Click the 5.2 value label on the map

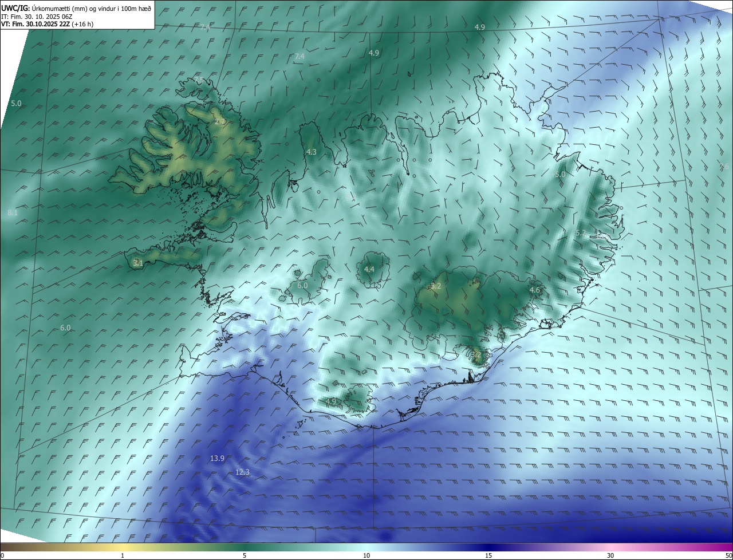coord(581,233)
